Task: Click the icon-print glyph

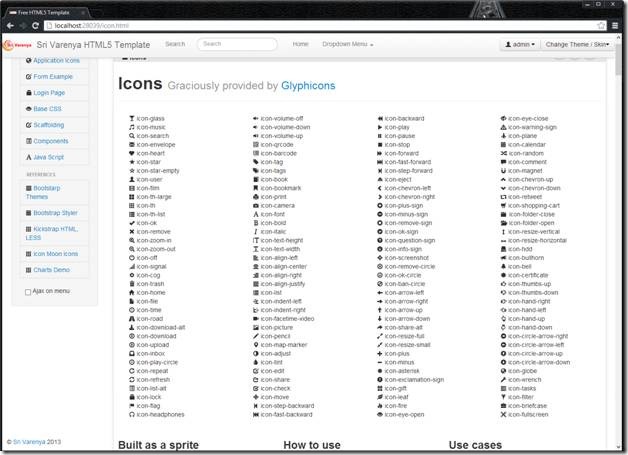Action: coord(256,197)
